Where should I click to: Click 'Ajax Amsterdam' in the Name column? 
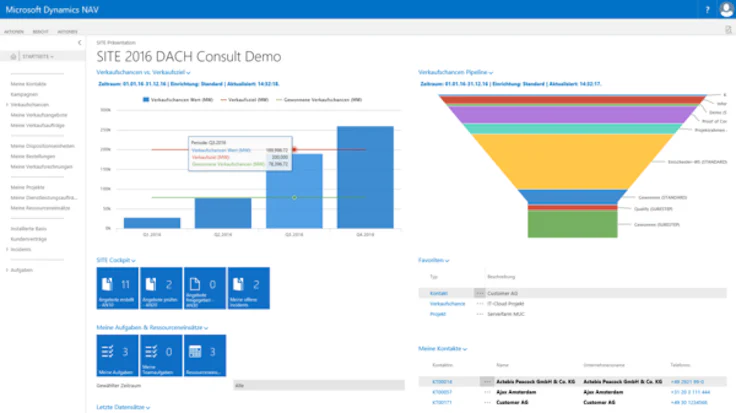coord(516,392)
